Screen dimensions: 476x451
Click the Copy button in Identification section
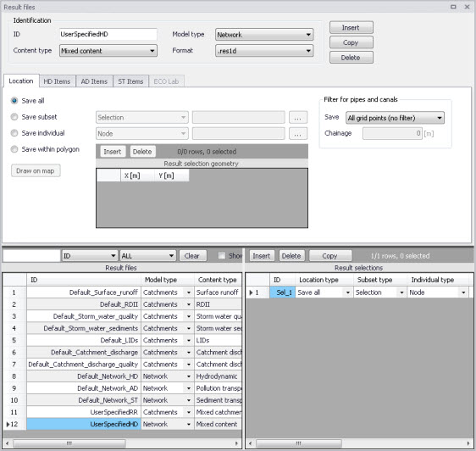[x=351, y=42]
